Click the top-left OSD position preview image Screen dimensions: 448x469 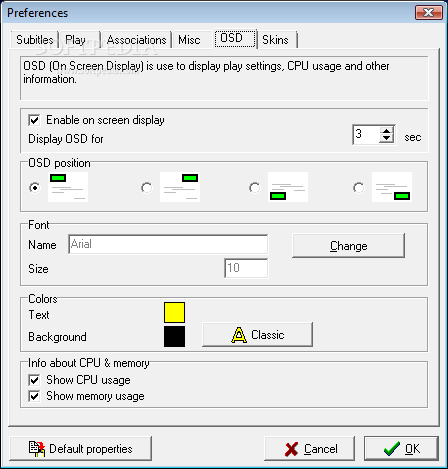(x=68, y=187)
